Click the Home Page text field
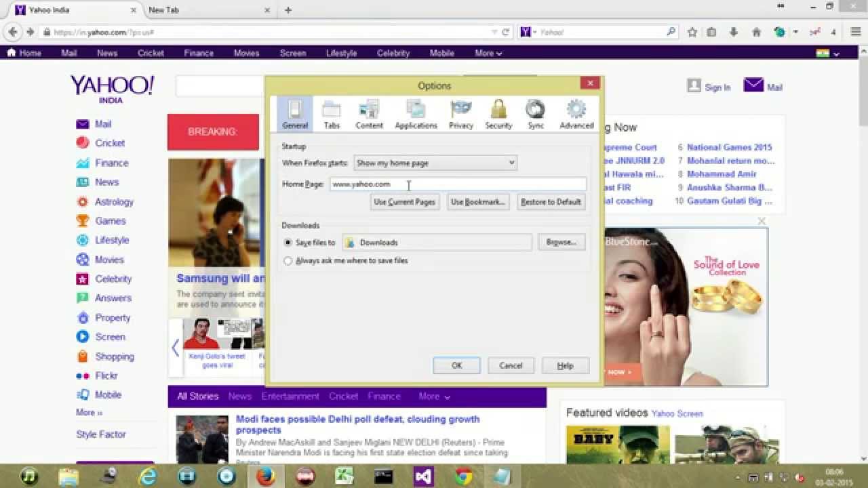The image size is (868, 488). (x=458, y=184)
